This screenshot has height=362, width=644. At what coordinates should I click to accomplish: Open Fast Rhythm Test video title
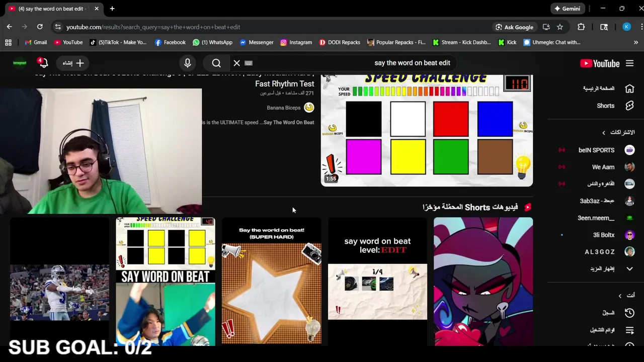click(284, 84)
